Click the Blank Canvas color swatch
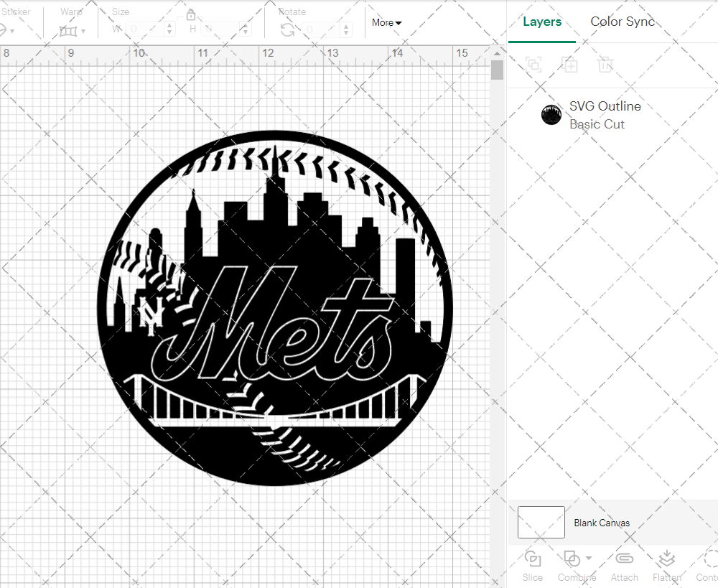 [x=541, y=523]
